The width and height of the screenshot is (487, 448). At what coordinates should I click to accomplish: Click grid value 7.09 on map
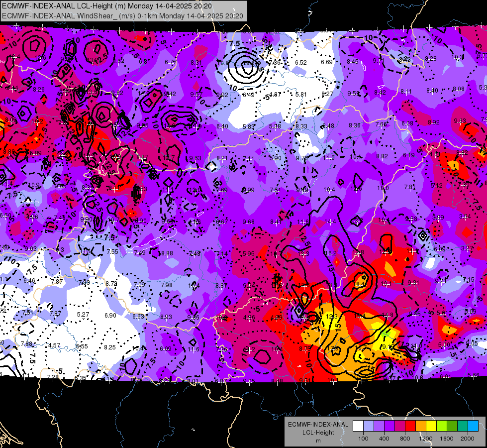point(139,284)
